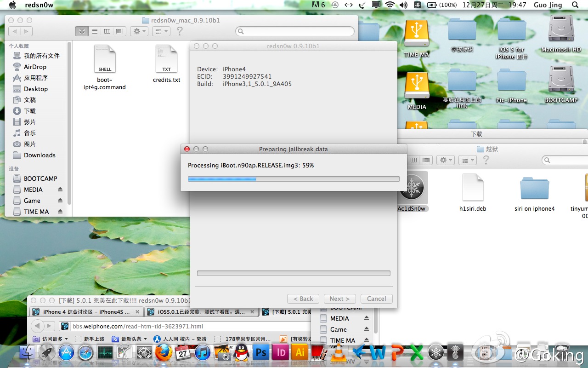Select AirDrop in the Finder sidebar

[35, 67]
